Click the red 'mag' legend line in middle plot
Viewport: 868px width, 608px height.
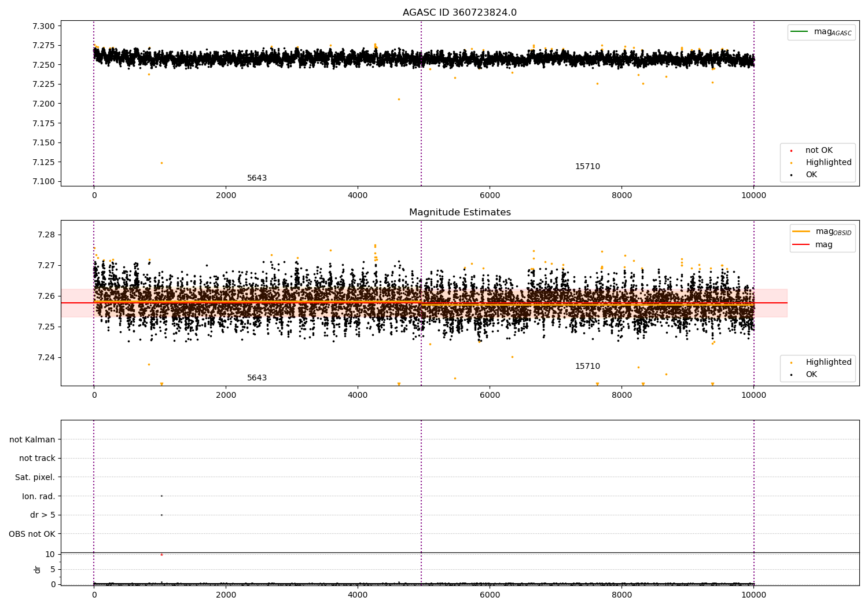(801, 244)
